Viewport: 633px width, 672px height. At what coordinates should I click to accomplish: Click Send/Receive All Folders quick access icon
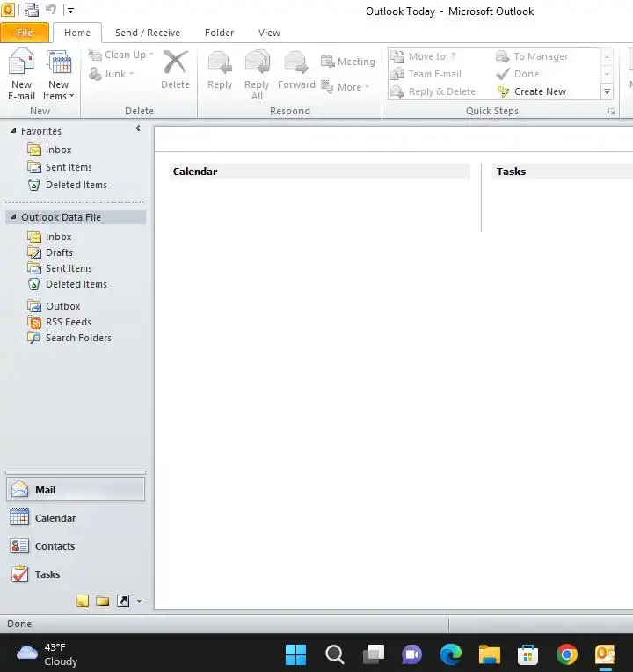coord(32,10)
